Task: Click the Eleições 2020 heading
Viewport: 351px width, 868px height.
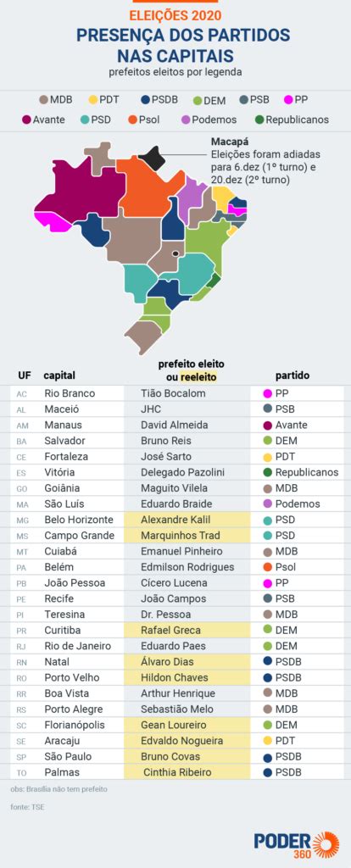Action: click(x=175, y=15)
